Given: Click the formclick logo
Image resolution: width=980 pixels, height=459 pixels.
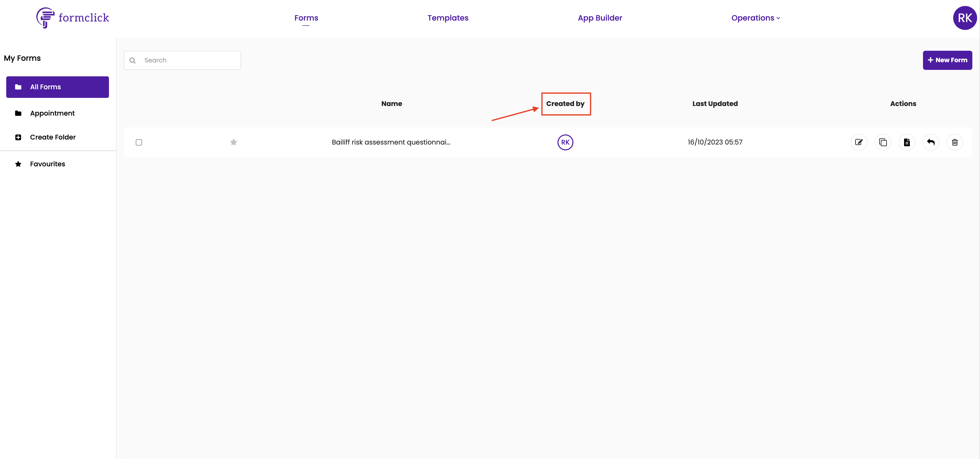Looking at the screenshot, I should coord(73,18).
